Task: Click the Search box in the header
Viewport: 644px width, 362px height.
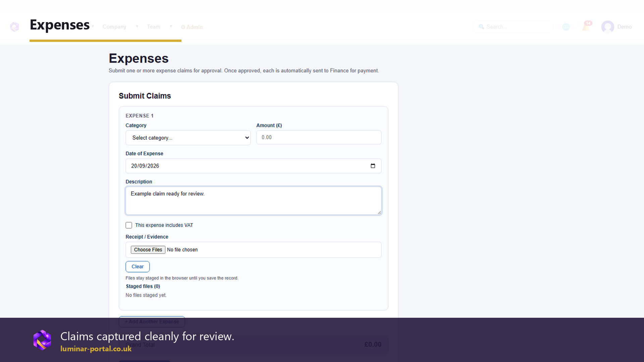Action: (x=513, y=27)
